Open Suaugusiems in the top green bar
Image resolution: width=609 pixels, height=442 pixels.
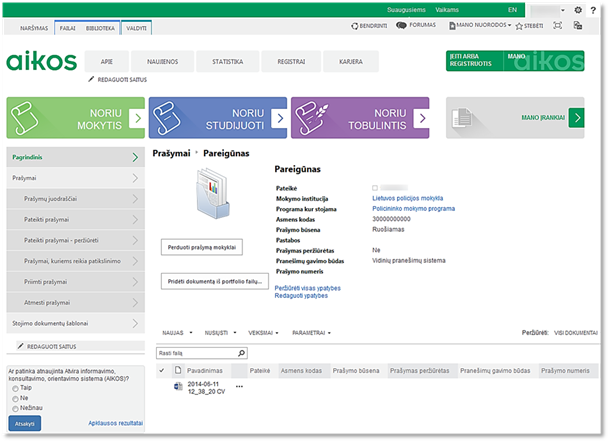[x=406, y=10]
